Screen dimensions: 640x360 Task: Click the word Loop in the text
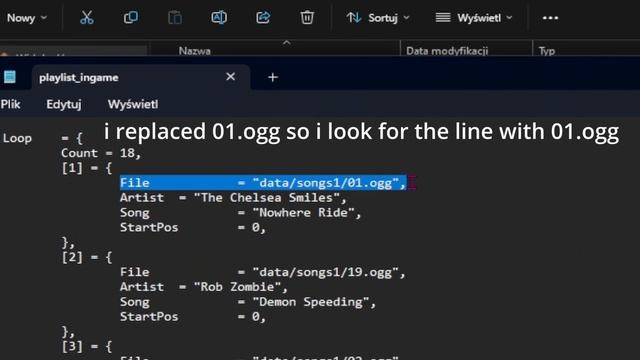click(17, 138)
